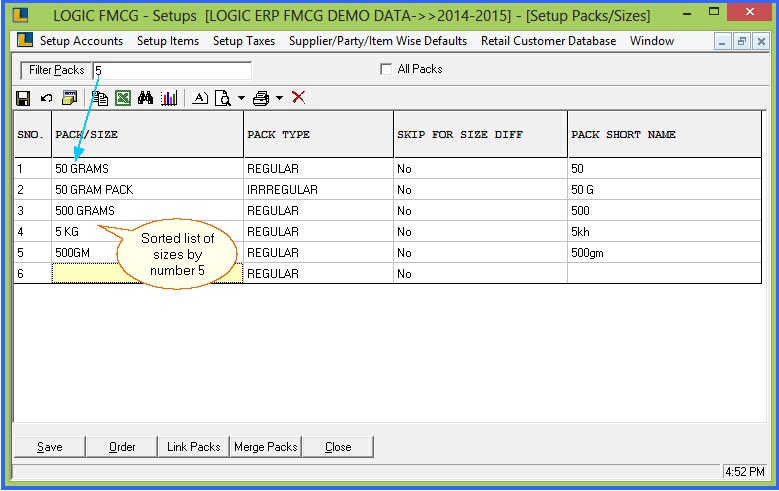Click the Logic icon left of Setup Accounts
Viewport: 779px width, 491px height.
tap(25, 40)
